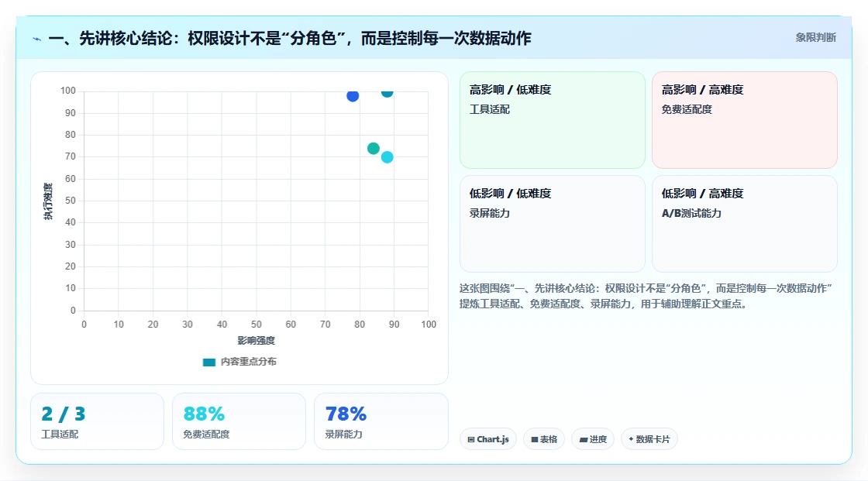The image size is (868, 481).
Task: Click 录屏能力 label under 78%
Action: click(343, 435)
